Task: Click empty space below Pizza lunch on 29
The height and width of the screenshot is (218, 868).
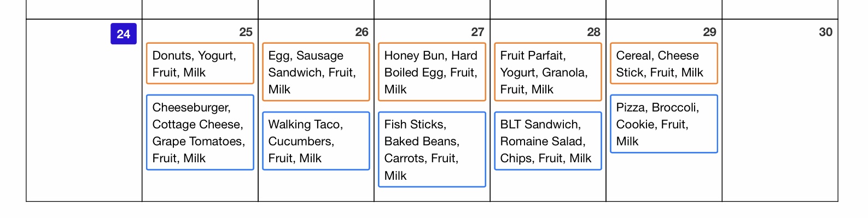Action: [664, 177]
